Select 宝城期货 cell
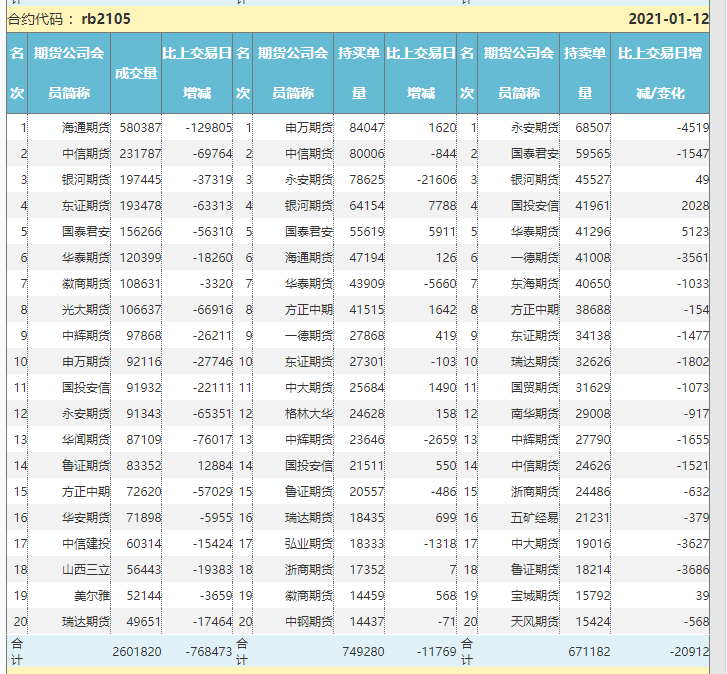 [x=535, y=595]
